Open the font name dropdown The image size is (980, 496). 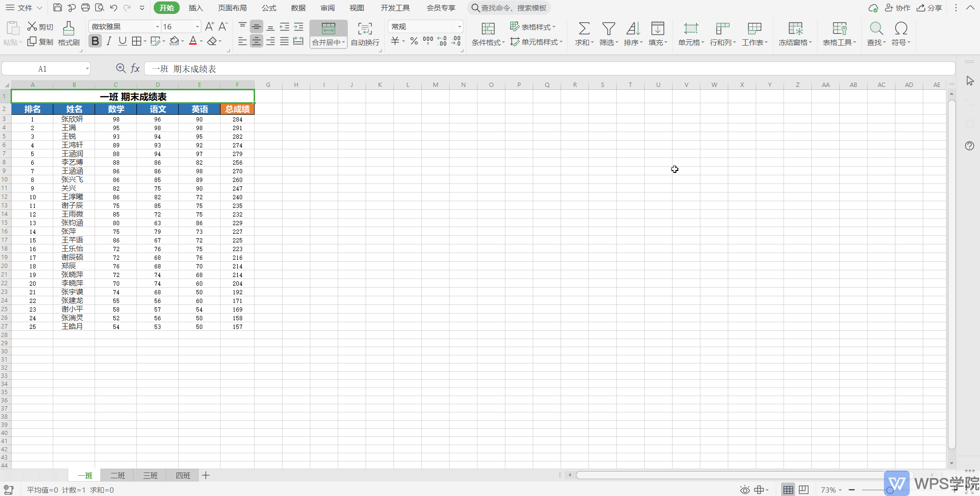tap(157, 26)
